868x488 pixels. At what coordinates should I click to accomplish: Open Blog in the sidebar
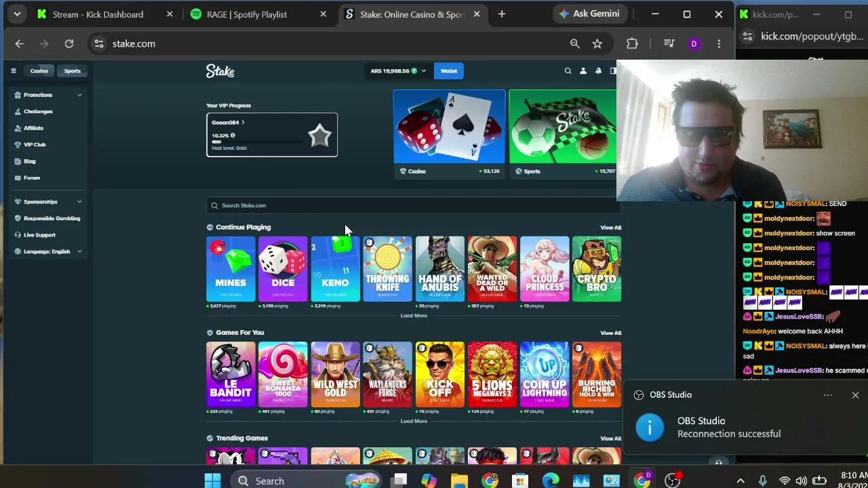(29, 161)
